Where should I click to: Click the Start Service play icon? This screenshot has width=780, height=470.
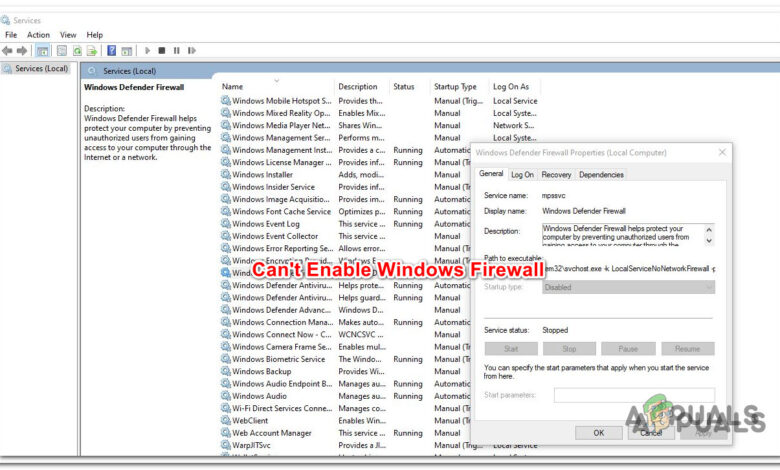(147, 51)
